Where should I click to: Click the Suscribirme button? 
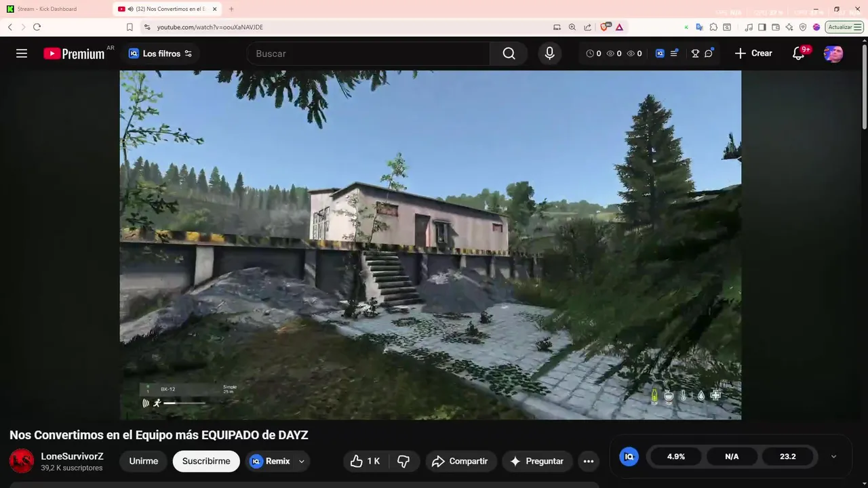pos(206,461)
